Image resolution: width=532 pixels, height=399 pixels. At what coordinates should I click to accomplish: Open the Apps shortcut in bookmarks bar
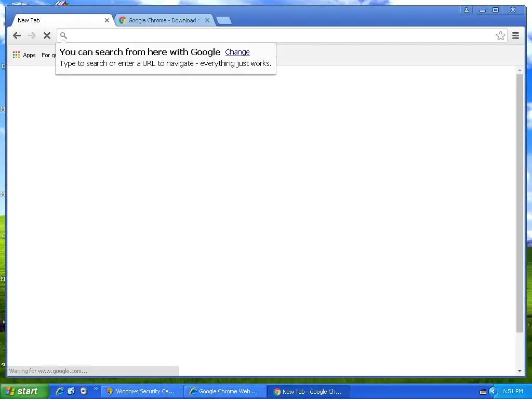24,55
